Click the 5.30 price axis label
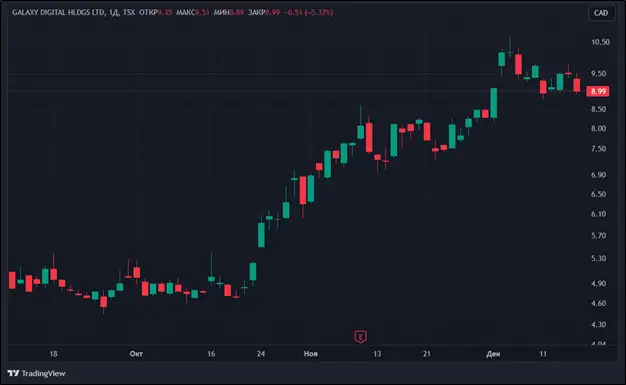The height and width of the screenshot is (385, 626). click(x=598, y=258)
